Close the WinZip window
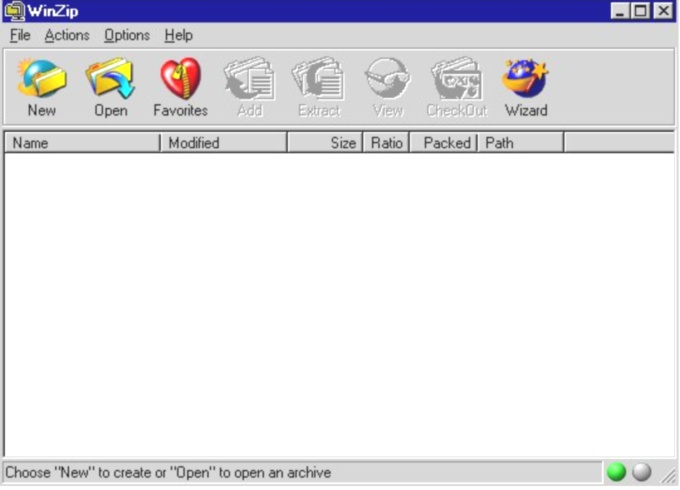 click(x=663, y=11)
